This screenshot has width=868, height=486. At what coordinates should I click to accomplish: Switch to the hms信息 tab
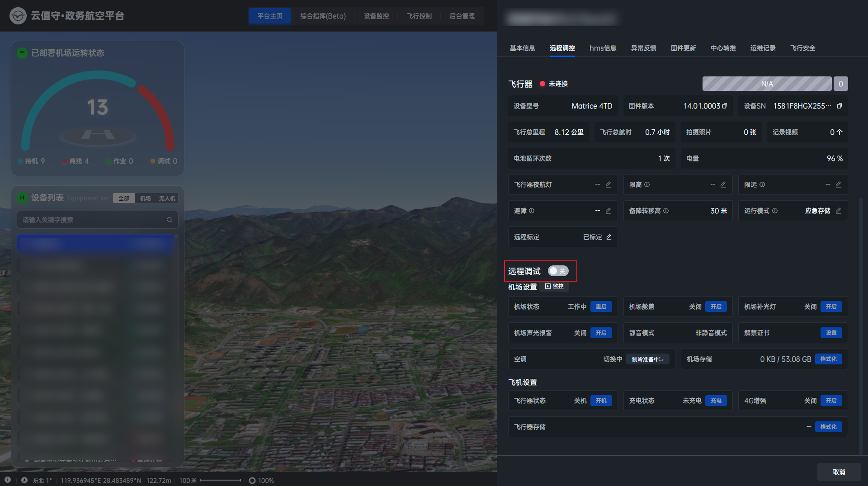603,48
